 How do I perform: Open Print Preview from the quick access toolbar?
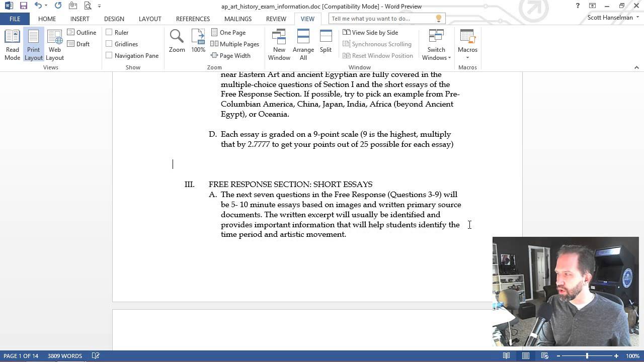[88, 6]
